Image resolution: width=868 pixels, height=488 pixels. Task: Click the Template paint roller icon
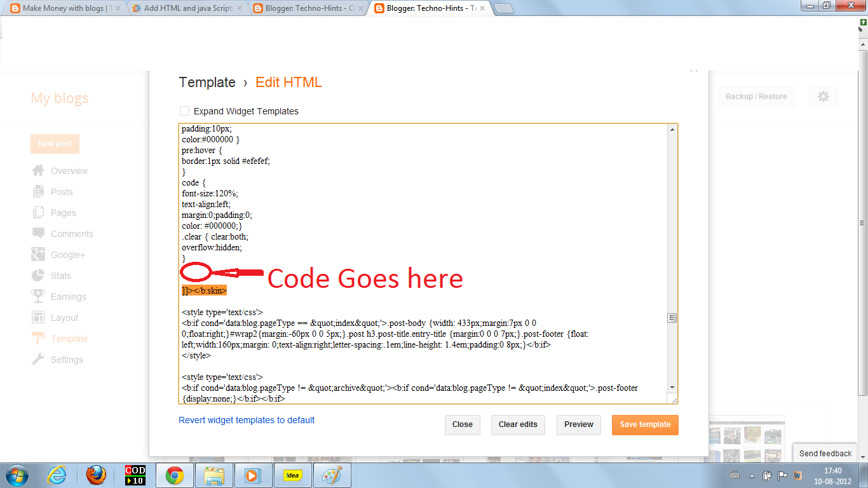pyautogui.click(x=38, y=338)
